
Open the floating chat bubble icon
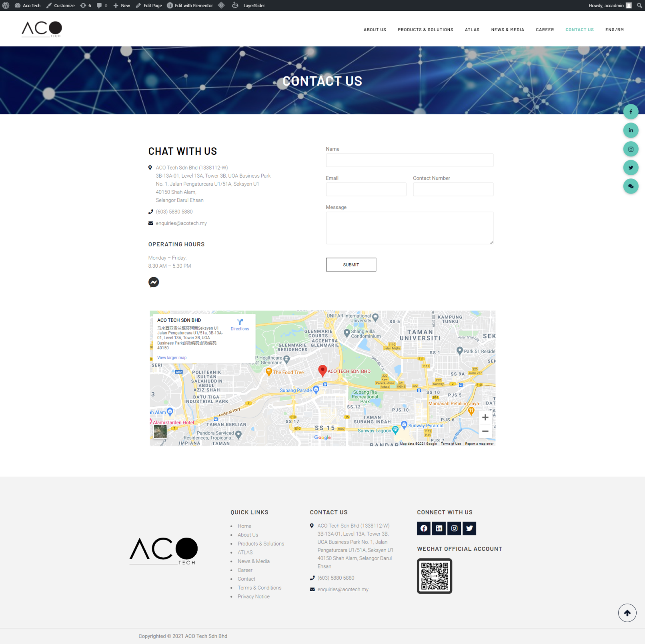[631, 186]
